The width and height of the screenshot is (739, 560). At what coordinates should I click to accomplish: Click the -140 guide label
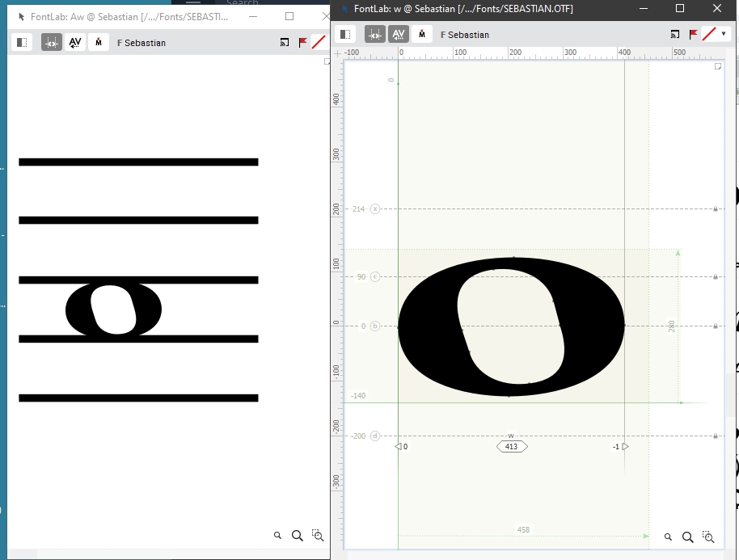coord(358,396)
